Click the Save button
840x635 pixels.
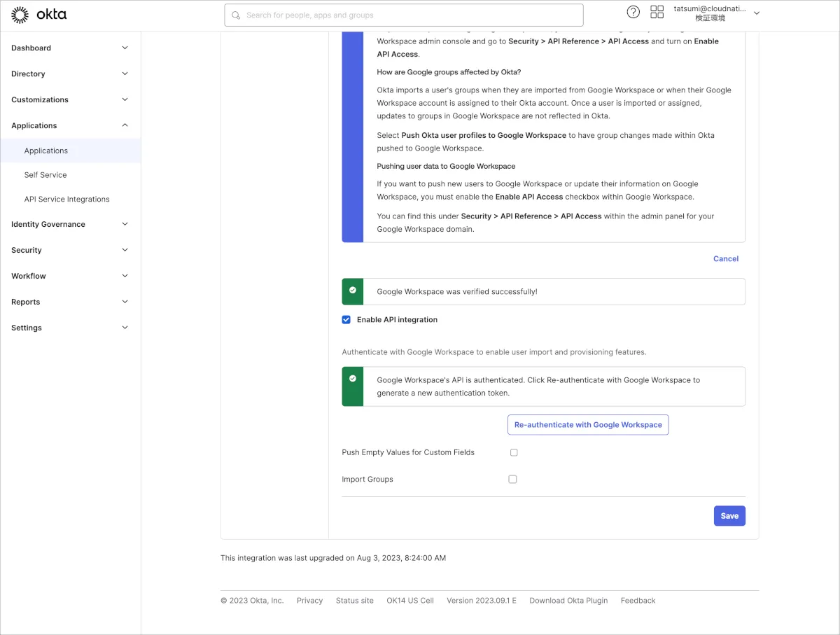[729, 516]
